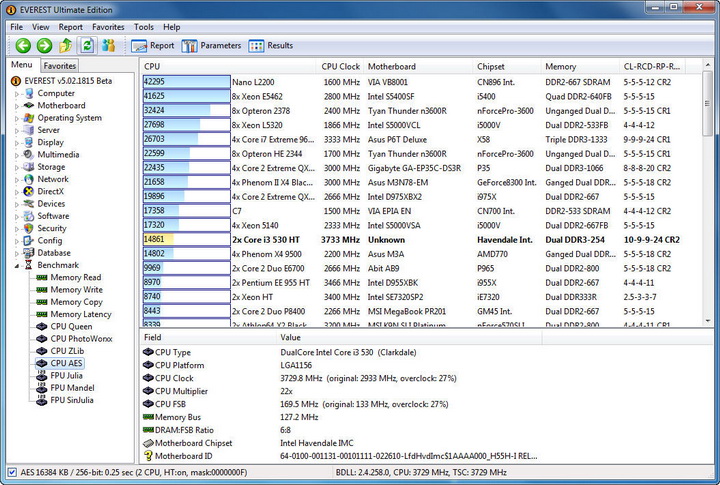720x485 pixels.
Task: Expand the Operating System node arrow
Action: pyautogui.click(x=17, y=118)
